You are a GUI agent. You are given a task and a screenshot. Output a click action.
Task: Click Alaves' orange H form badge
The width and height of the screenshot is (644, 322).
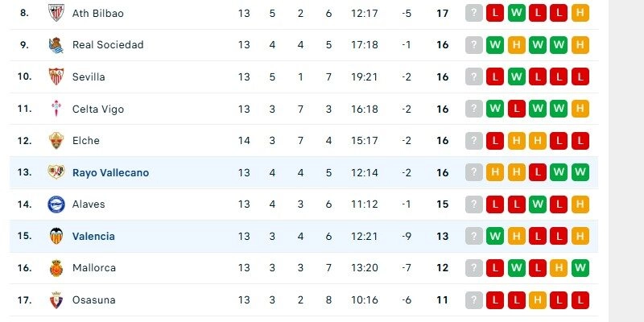point(580,204)
